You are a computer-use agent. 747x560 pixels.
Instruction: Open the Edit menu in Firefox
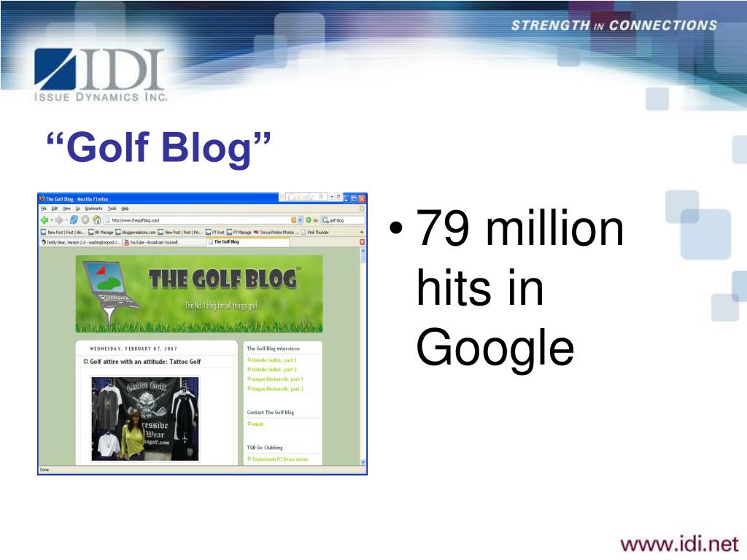[x=54, y=209]
